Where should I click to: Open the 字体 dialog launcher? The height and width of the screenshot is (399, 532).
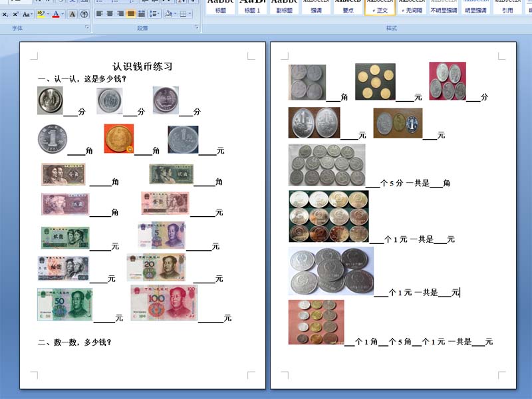click(87, 27)
